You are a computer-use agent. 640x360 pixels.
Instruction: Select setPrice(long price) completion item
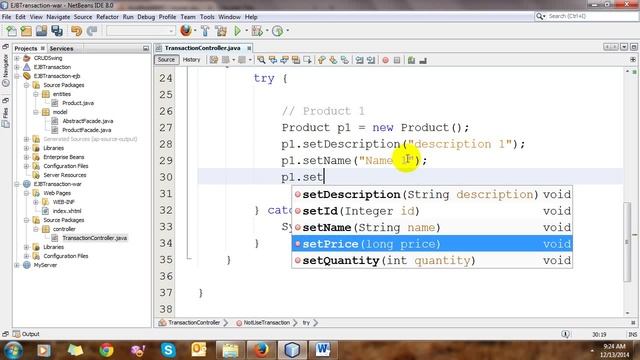pyautogui.click(x=432, y=244)
